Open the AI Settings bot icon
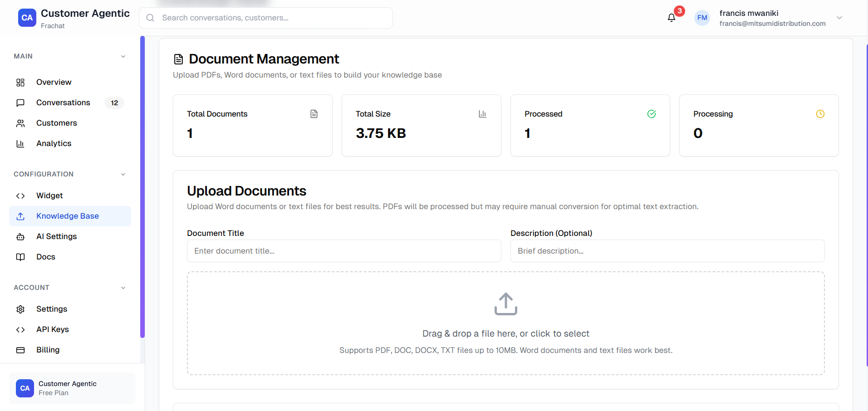Viewport: 868px width, 411px height. [x=20, y=236]
